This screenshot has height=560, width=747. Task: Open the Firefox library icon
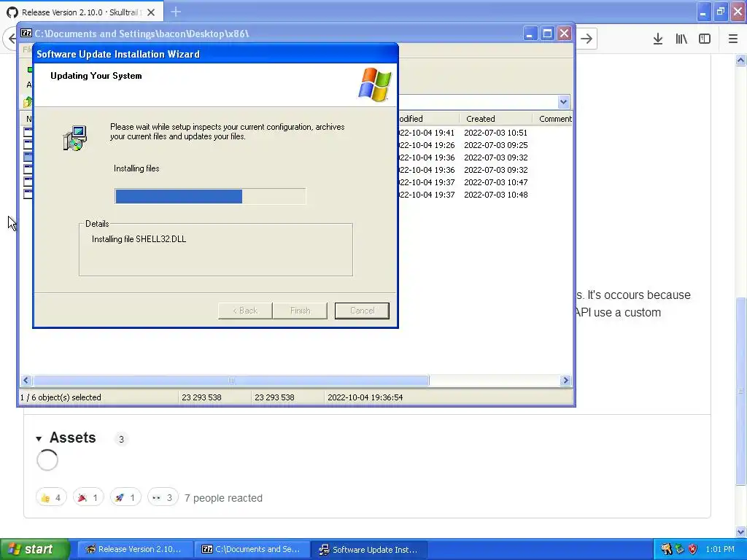click(x=681, y=39)
